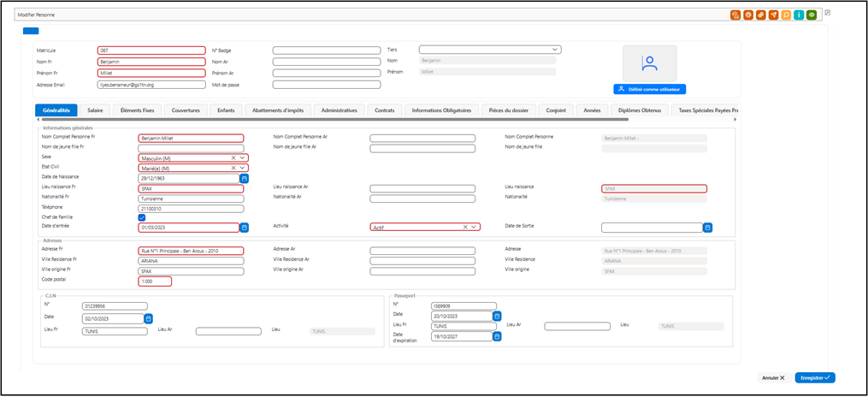
Task: Expand the Activité dropdown arrow
Action: click(474, 227)
